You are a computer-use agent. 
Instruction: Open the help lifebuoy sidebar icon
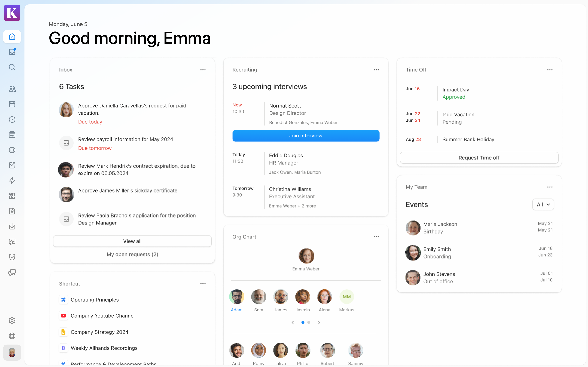pyautogui.click(x=12, y=336)
